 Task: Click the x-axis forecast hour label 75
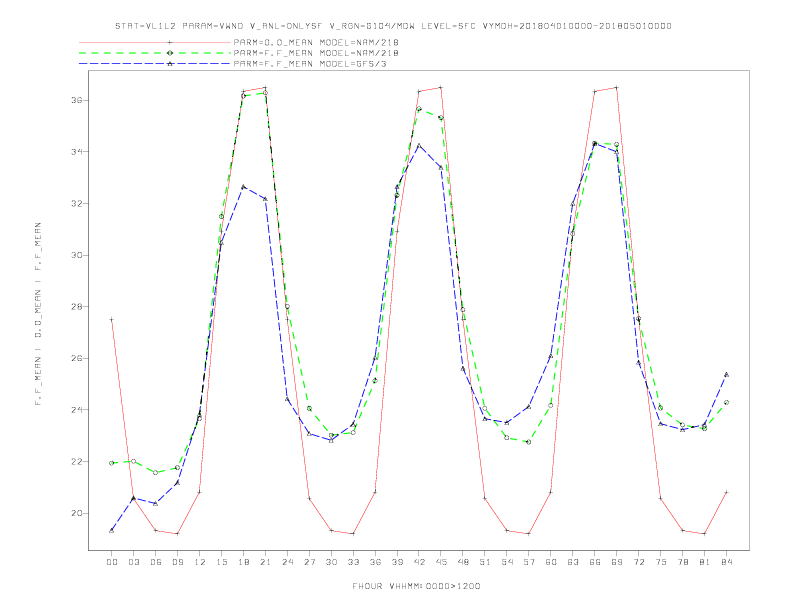tap(661, 562)
